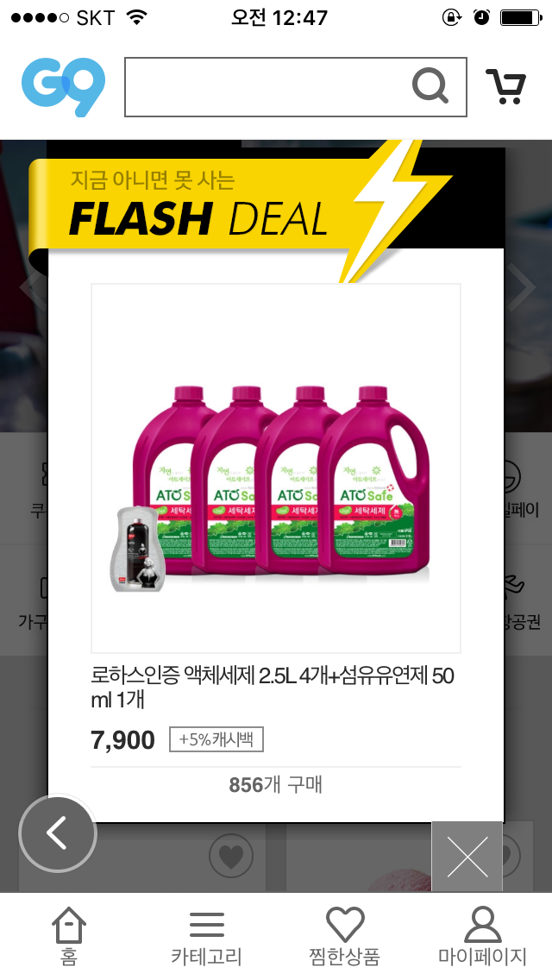This screenshot has width=552, height=980.
Task: Toggle the heart wishlist on lower-left product
Action: (x=230, y=856)
